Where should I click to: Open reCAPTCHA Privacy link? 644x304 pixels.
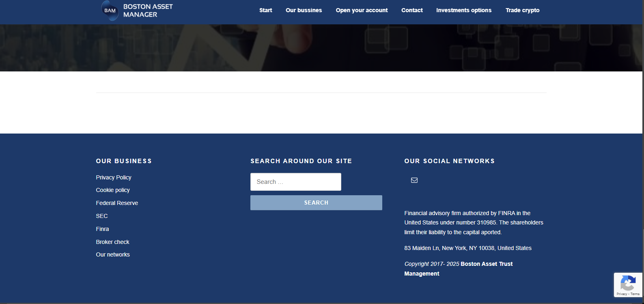pos(622,294)
